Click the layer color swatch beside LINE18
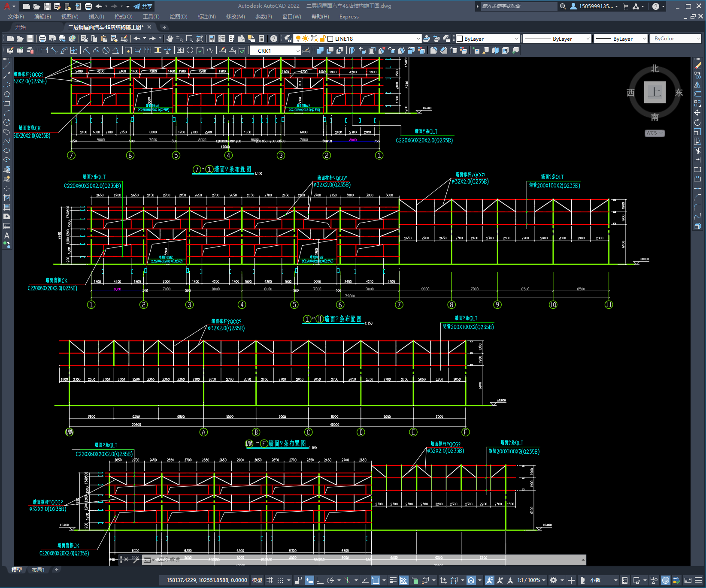 coord(330,39)
